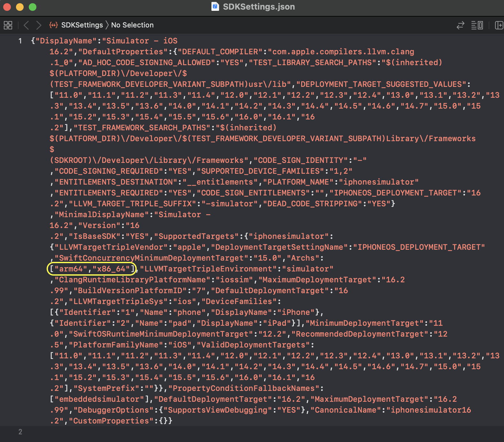Click "PLATFORM_NAME" key
The height and width of the screenshot is (442, 504).
click(299, 182)
